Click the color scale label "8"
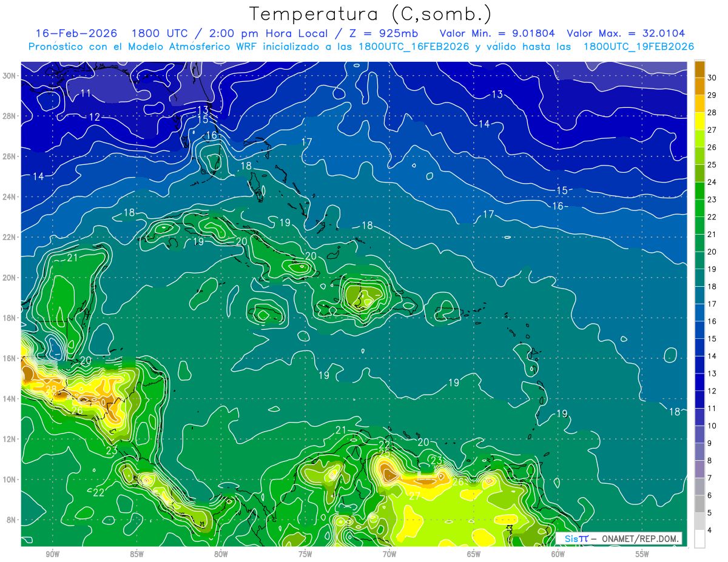This screenshot has height=562, width=728. pyautogui.click(x=710, y=461)
